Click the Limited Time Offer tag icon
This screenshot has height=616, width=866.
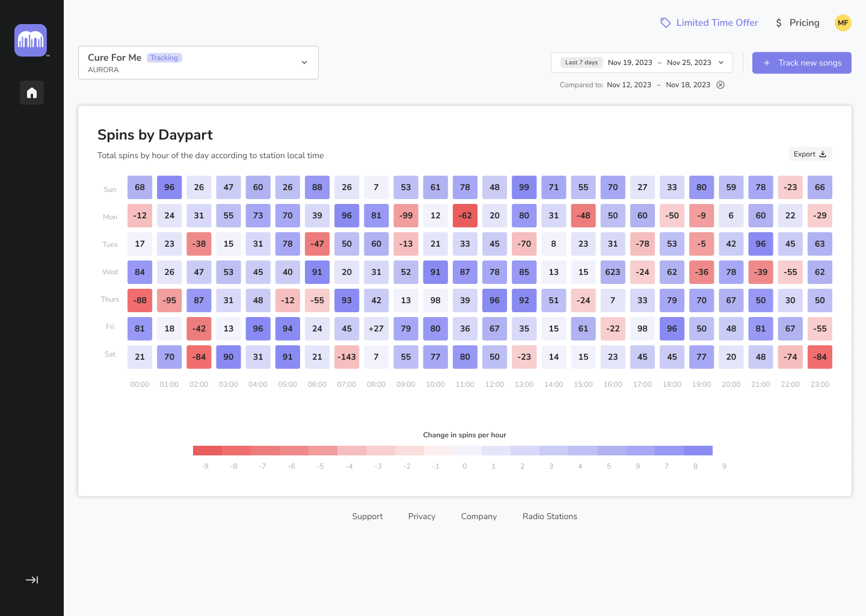click(x=665, y=23)
